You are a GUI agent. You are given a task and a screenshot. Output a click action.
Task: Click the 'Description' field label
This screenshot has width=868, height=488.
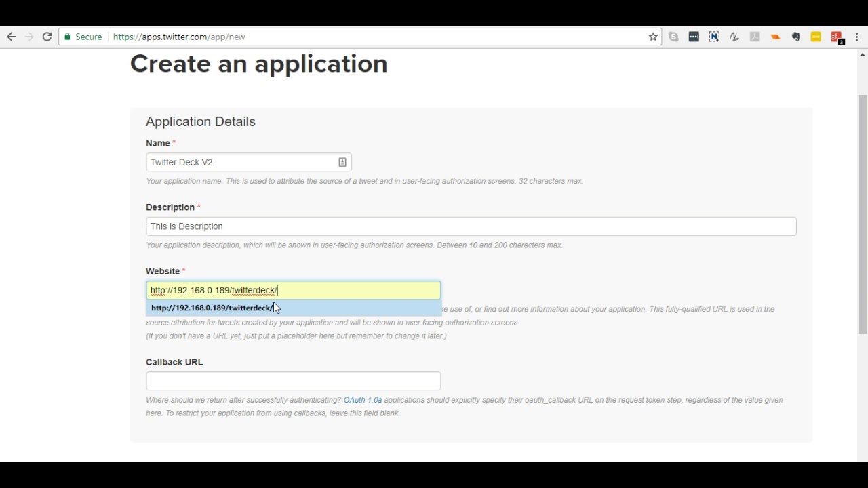(170, 207)
